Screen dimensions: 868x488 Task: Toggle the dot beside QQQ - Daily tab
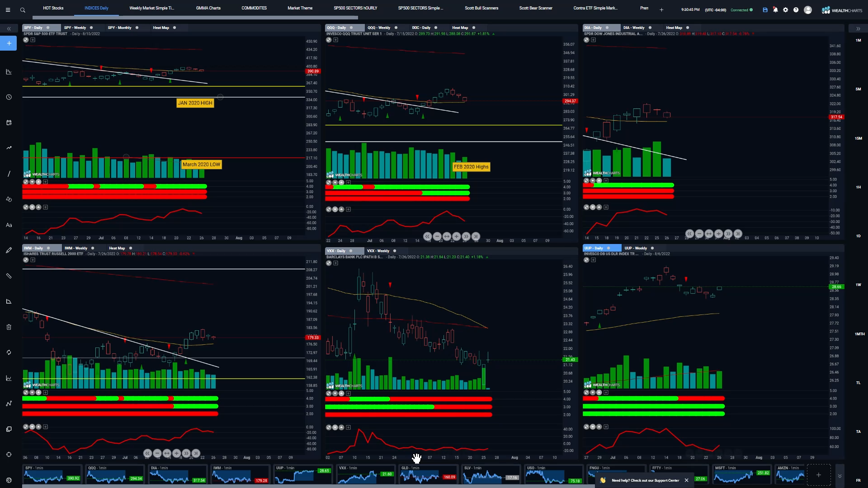pyautogui.click(x=351, y=28)
